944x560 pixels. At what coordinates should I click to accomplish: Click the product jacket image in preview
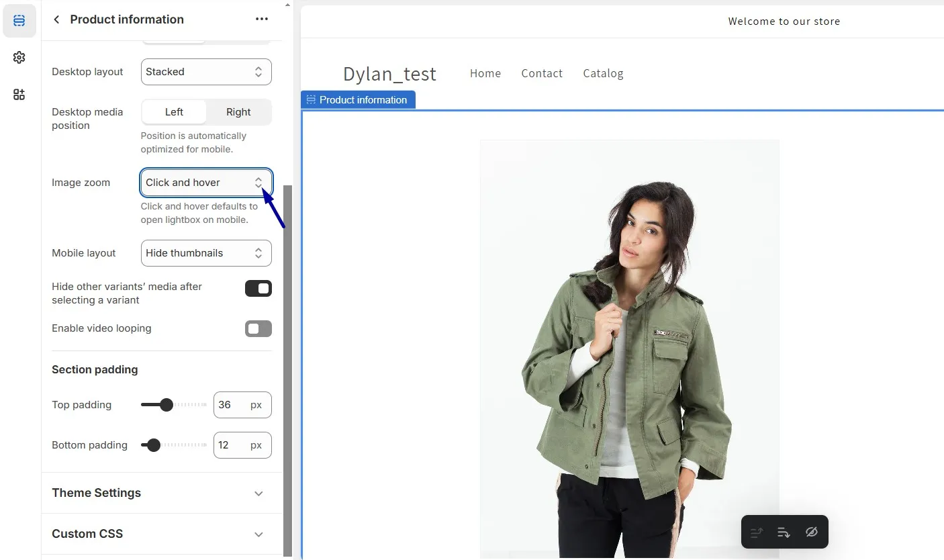(629, 349)
